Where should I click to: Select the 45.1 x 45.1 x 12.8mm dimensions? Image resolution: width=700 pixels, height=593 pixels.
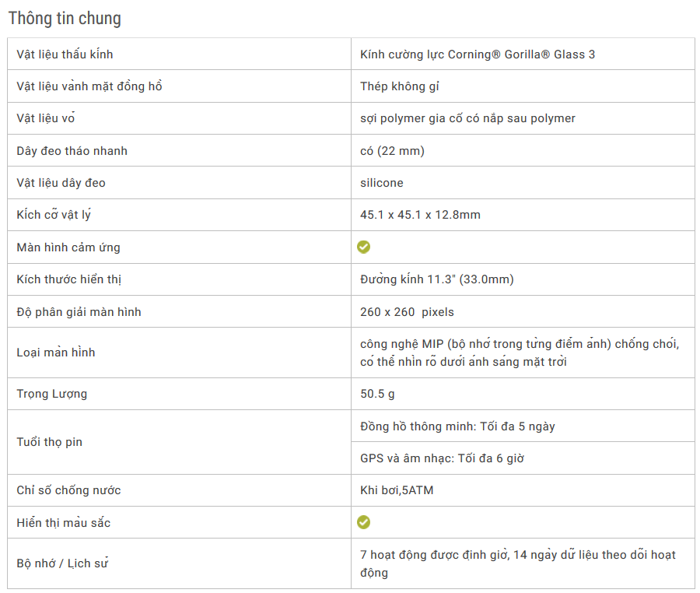tap(420, 215)
